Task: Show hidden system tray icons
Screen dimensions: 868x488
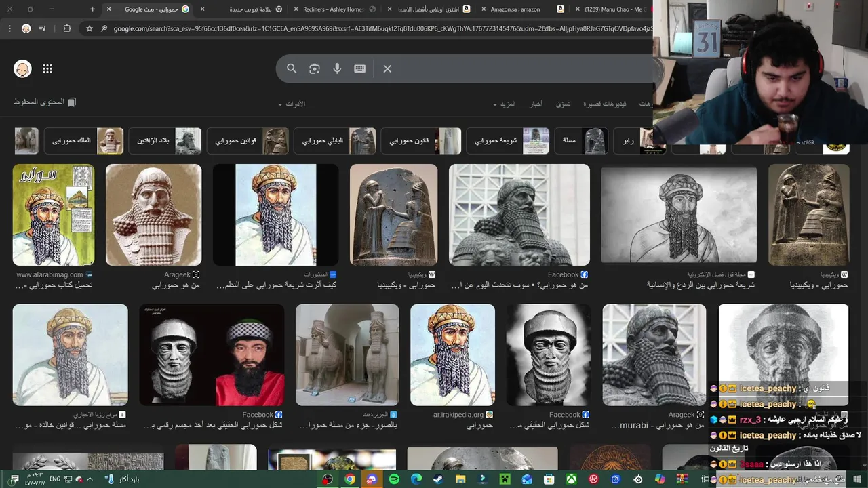Action: 90,479
